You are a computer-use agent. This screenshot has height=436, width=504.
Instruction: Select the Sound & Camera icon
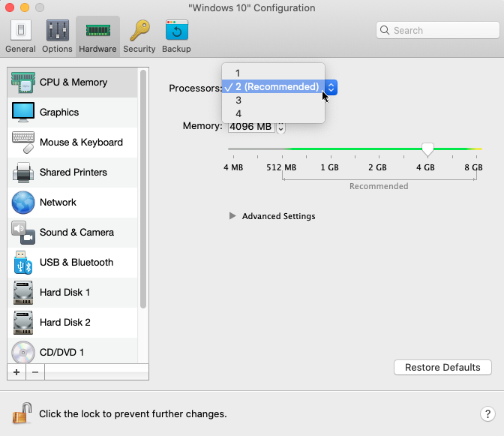pyautogui.click(x=23, y=233)
